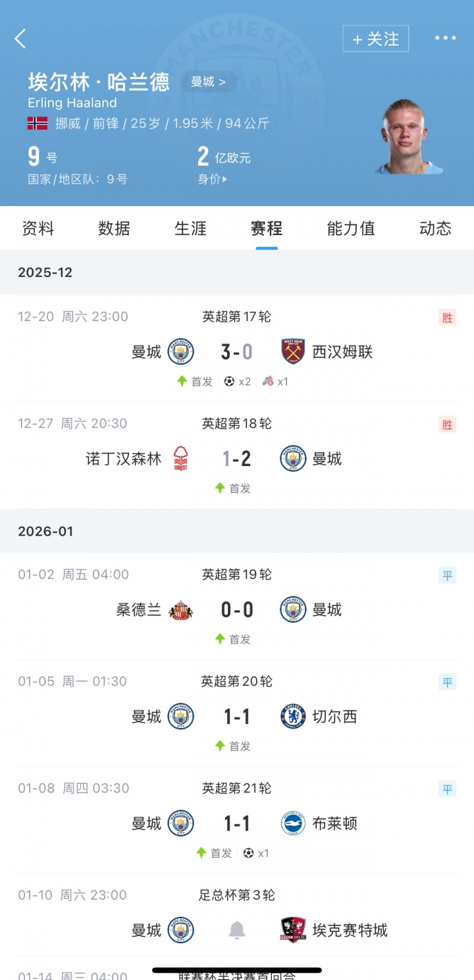Open the 能力值 tab
This screenshot has width=474, height=980.
tap(351, 228)
